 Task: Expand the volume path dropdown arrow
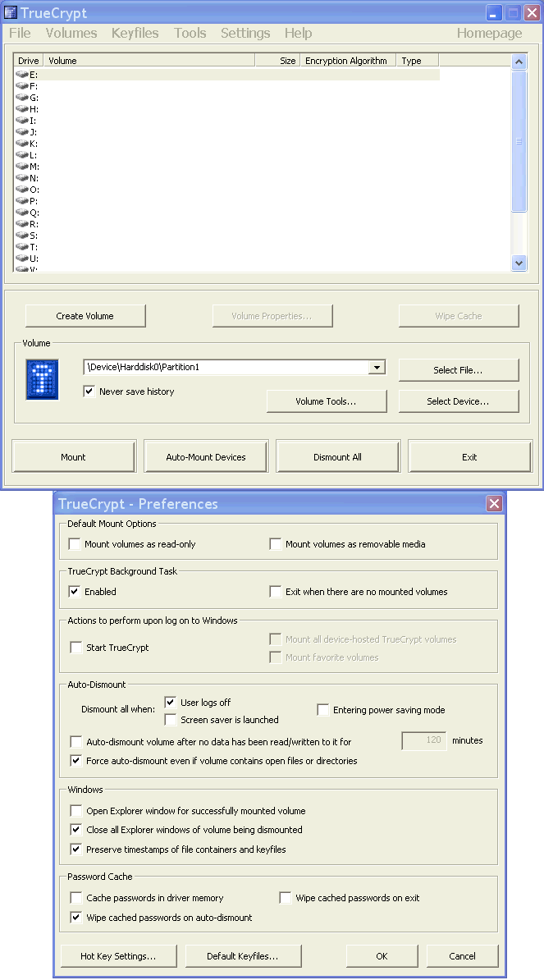(376, 368)
